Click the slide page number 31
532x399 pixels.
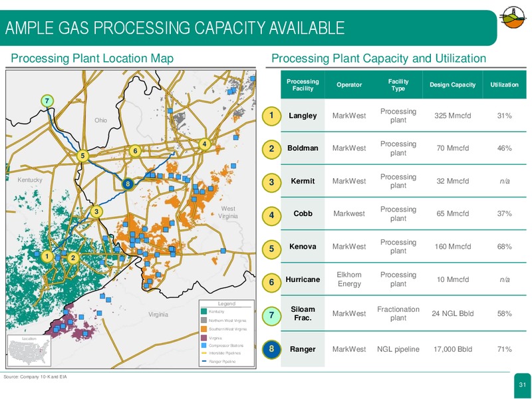[x=522, y=384]
